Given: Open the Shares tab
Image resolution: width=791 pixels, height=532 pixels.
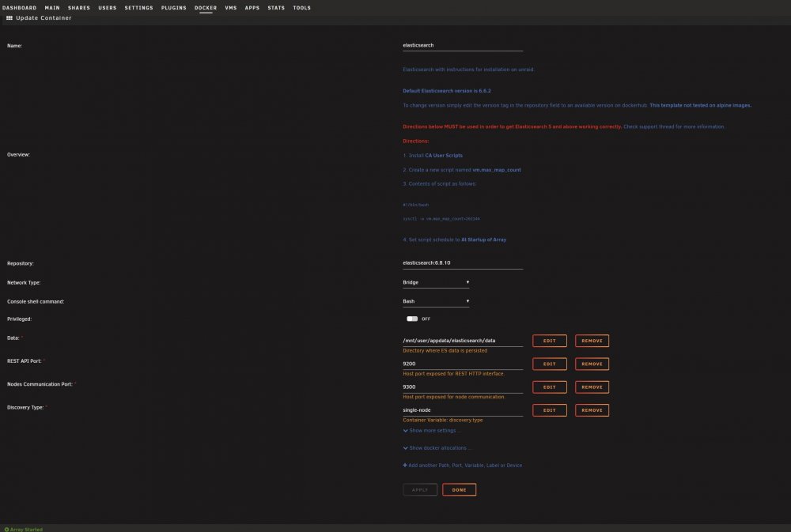Looking at the screenshot, I should coord(78,8).
